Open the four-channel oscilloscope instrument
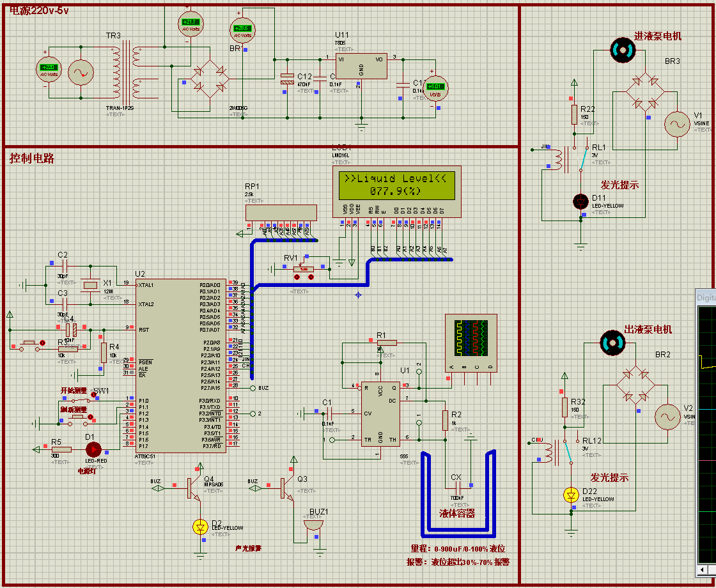Image resolution: width=716 pixels, height=588 pixels. (471, 343)
